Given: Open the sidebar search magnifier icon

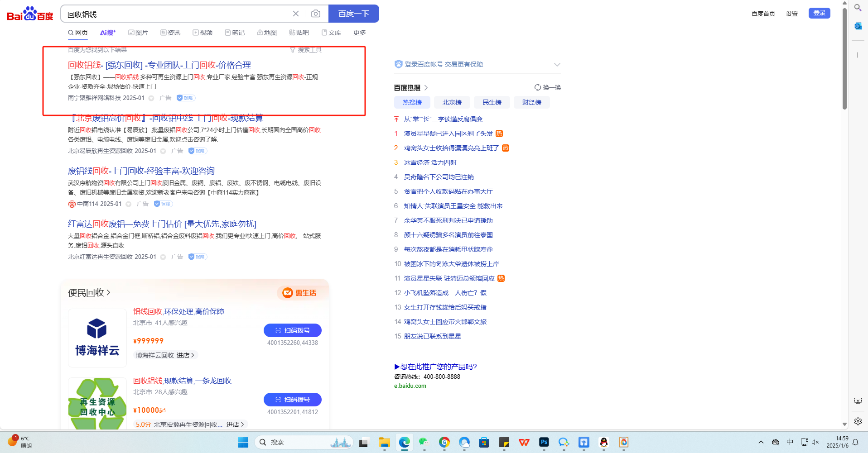Looking at the screenshot, I should click(x=858, y=8).
